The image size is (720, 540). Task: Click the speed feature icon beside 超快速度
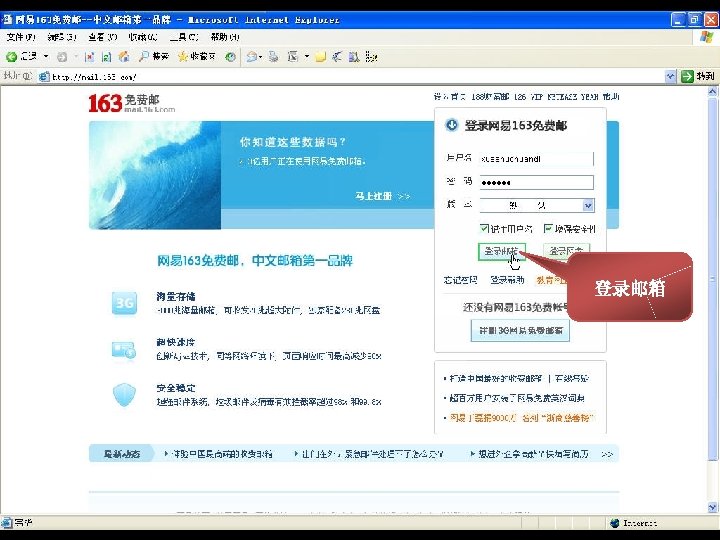tap(124, 350)
